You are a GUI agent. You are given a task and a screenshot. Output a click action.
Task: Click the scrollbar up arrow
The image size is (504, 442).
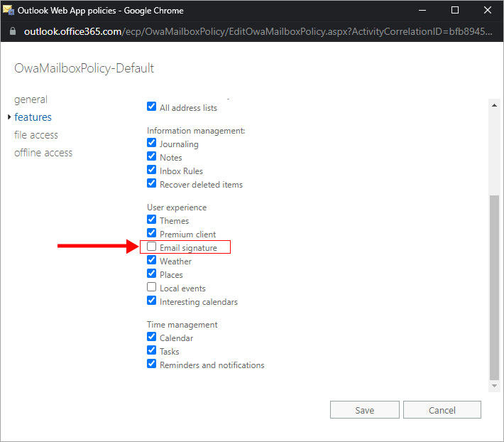coord(495,105)
